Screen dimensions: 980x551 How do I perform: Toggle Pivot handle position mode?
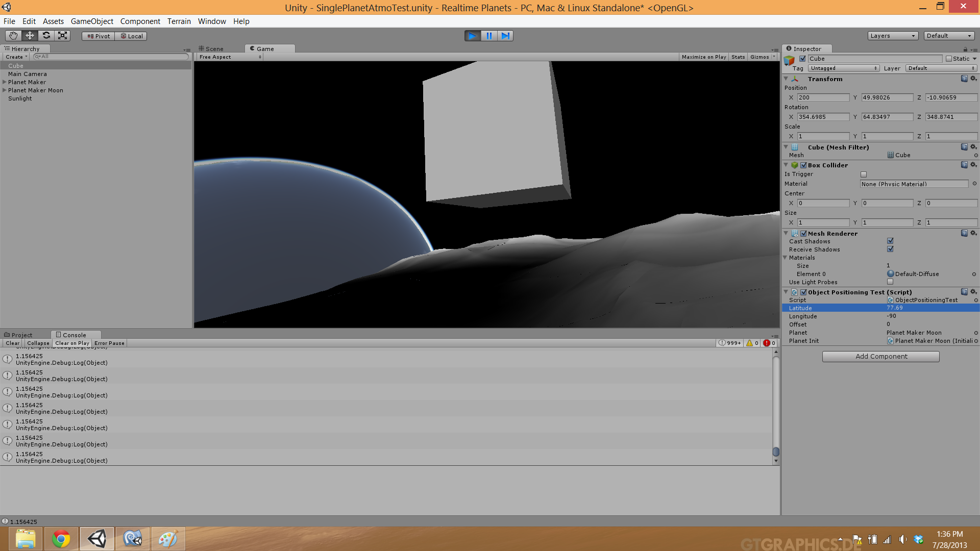(99, 36)
